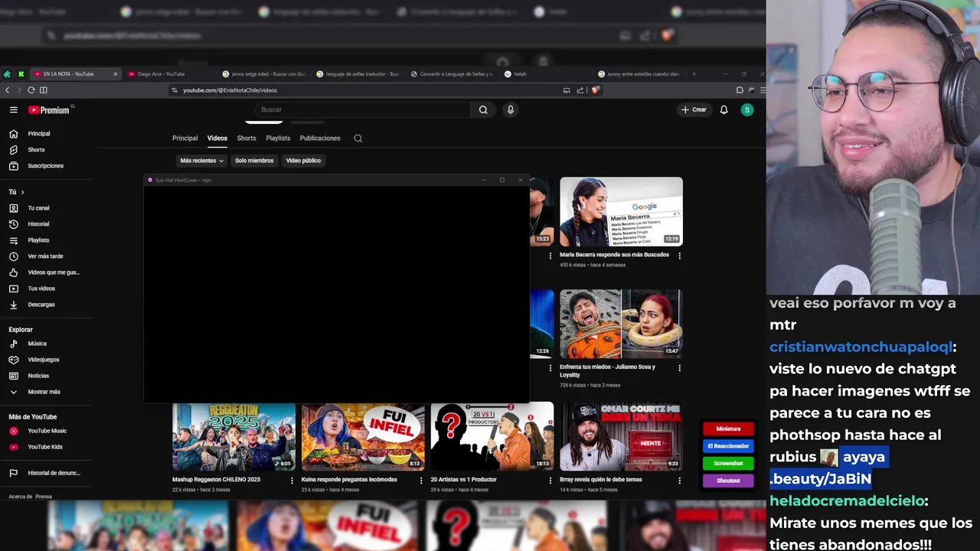Image resolution: width=980 pixels, height=551 pixels.
Task: Open options menu for 20 Artistas video
Action: click(550, 481)
